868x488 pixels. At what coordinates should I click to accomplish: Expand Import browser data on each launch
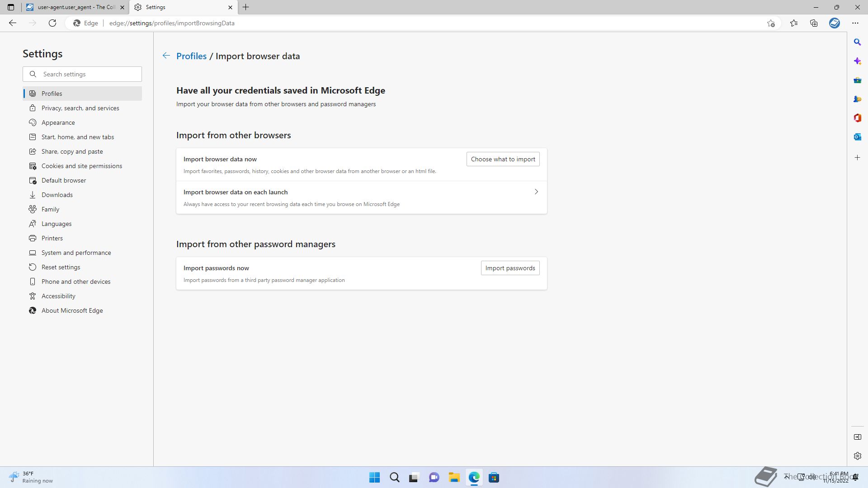(536, 192)
